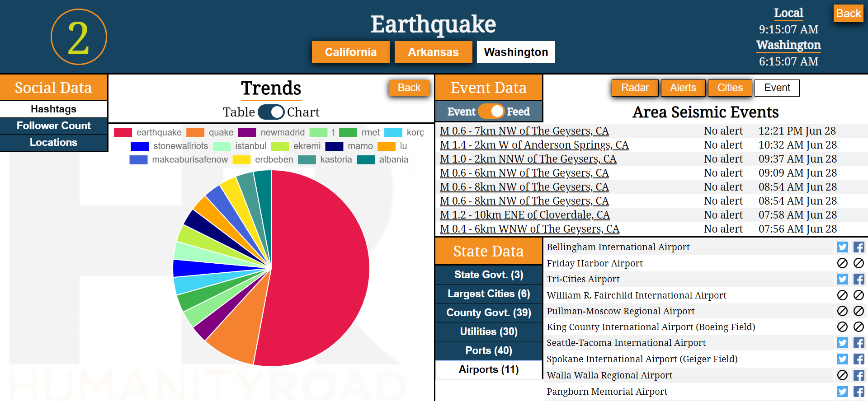Toggle earthquake series in chart legend
Image resolution: width=868 pixels, height=401 pixels.
click(x=148, y=132)
